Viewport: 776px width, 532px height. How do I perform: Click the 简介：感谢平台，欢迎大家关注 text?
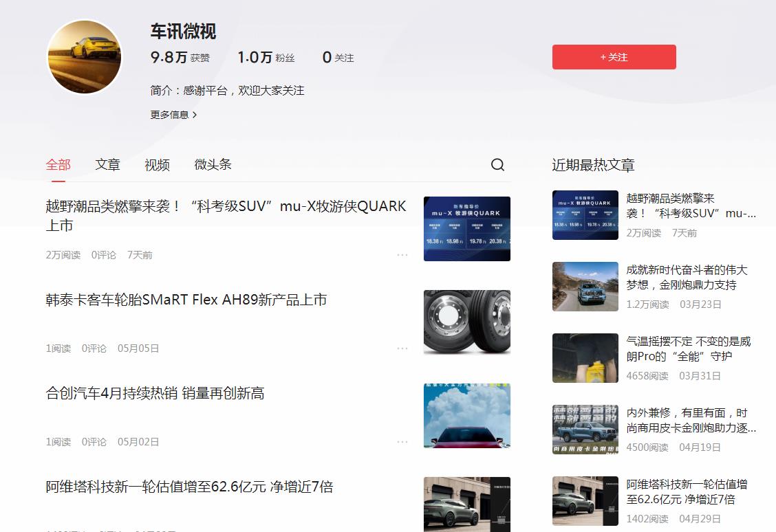(227, 91)
